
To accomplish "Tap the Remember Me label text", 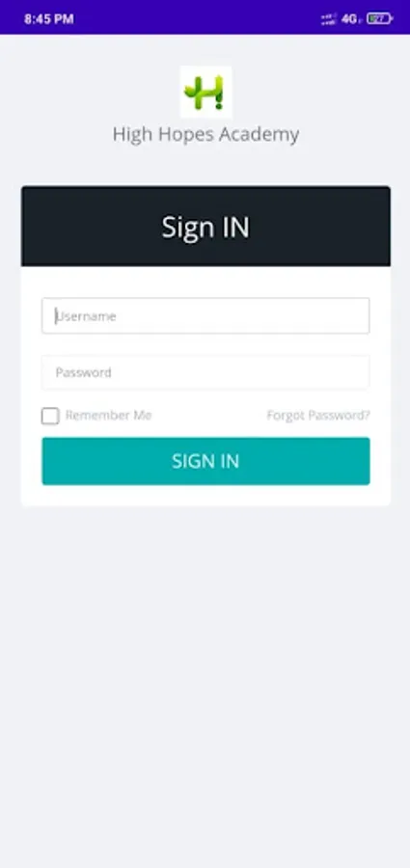I will [109, 415].
